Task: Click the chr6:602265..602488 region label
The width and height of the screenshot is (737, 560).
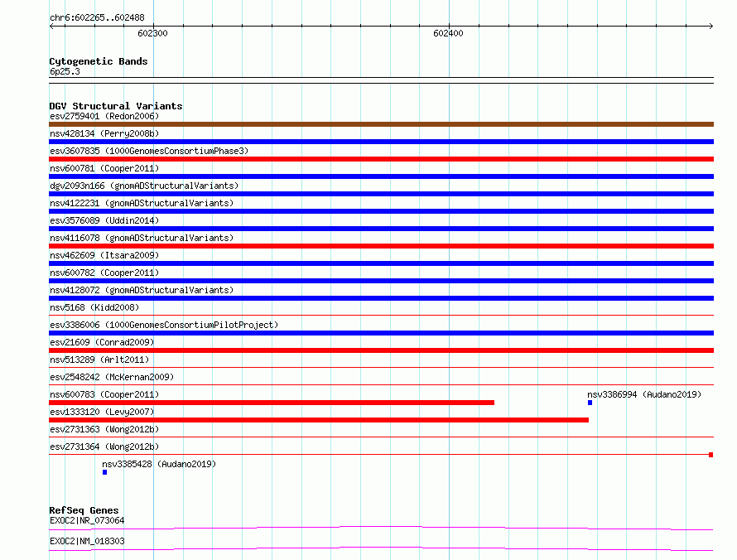Action: [x=97, y=17]
